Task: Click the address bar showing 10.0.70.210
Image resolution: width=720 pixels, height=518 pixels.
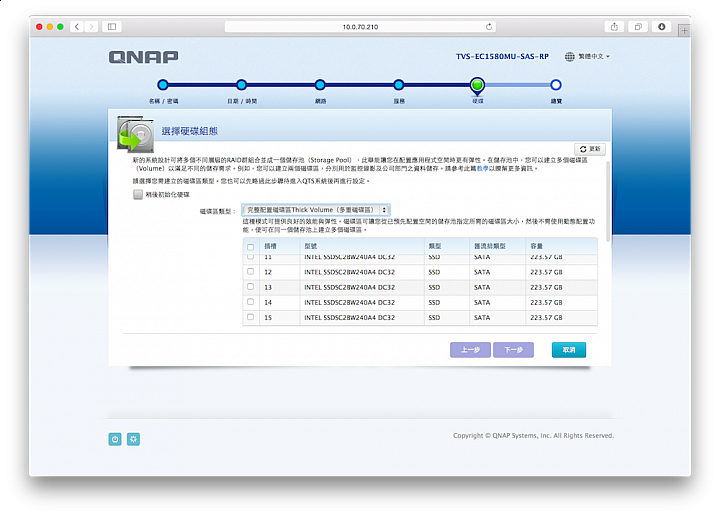Action: point(360,27)
